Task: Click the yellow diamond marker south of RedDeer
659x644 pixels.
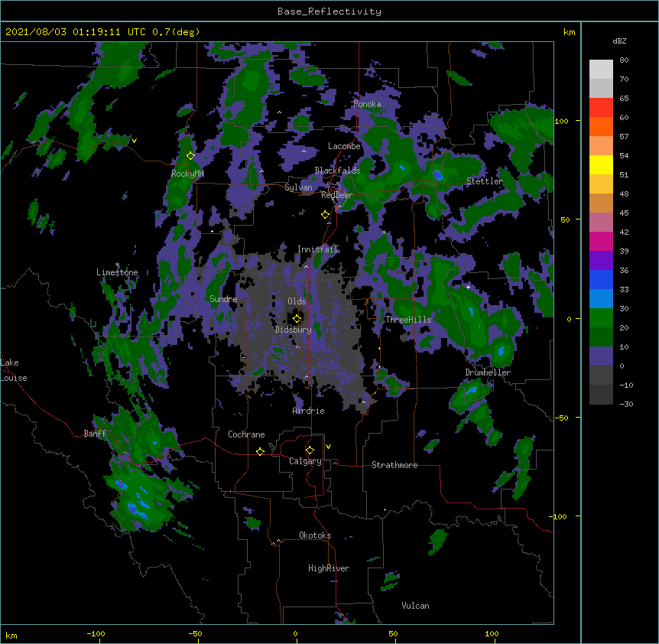Action: pyautogui.click(x=325, y=214)
